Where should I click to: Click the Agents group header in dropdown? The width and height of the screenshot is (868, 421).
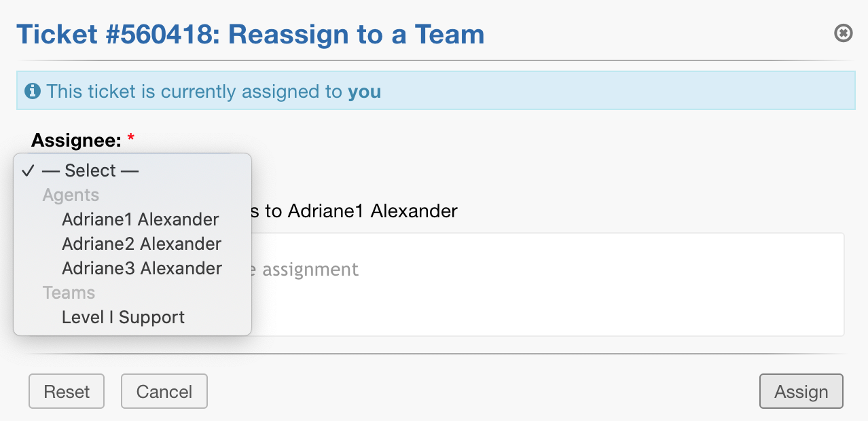click(x=71, y=195)
